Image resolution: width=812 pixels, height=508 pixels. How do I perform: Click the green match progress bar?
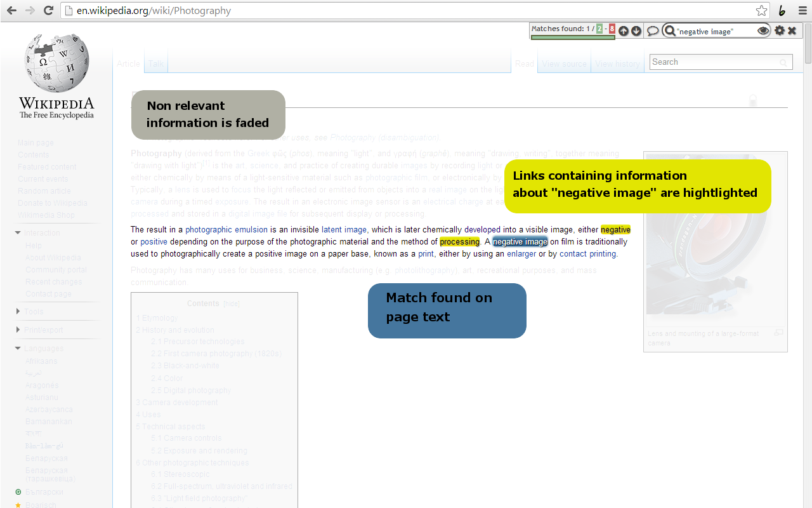click(x=573, y=37)
